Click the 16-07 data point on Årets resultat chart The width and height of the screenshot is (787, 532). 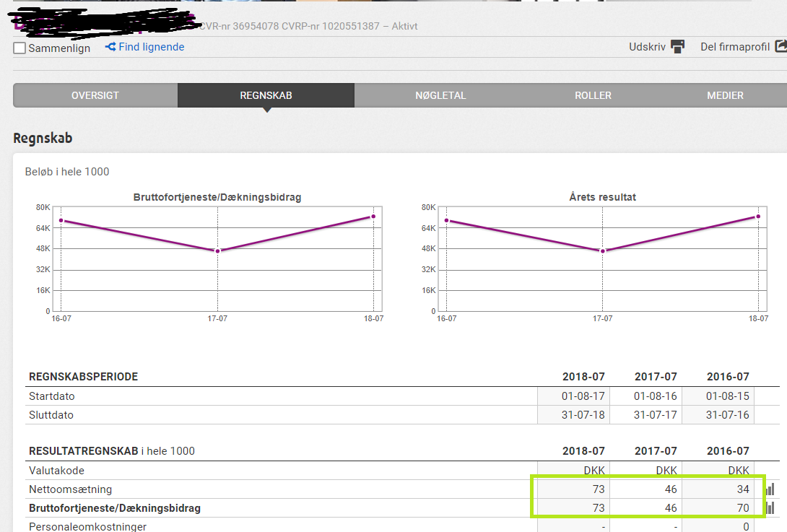tap(446, 220)
